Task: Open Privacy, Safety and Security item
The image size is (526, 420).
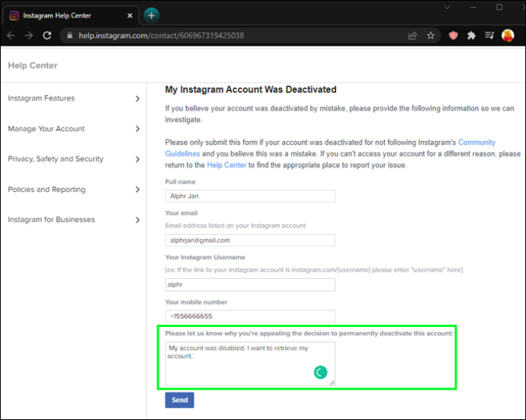Action: click(56, 159)
